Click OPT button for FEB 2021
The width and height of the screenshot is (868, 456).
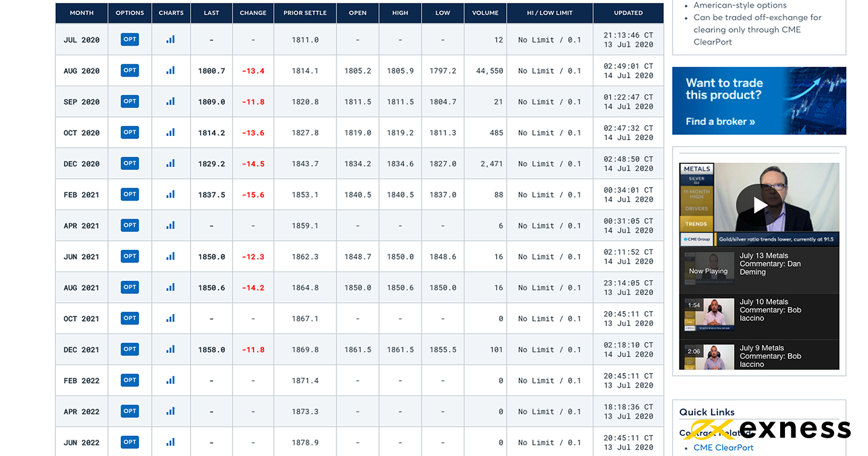click(x=130, y=194)
